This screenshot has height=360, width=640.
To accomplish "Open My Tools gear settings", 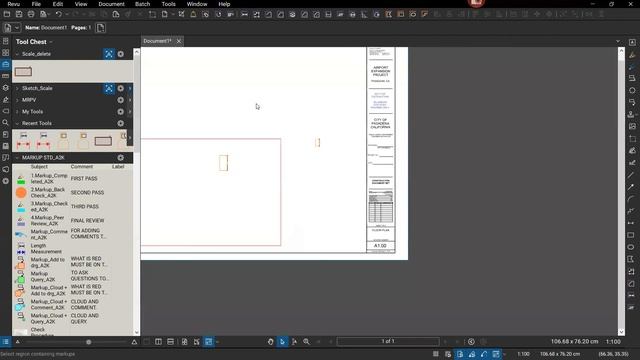I will pos(120,111).
